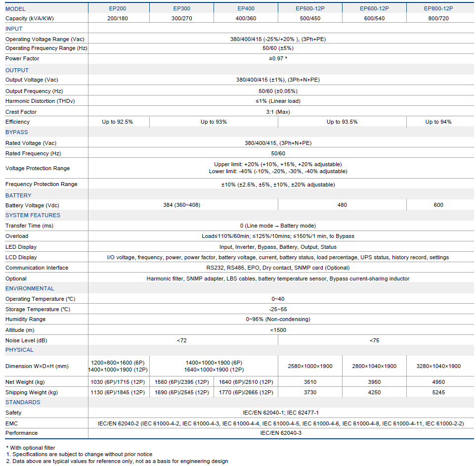Click the 384 (360~408) battery voltage cell
Screen dimensions: 476x466
[x=182, y=205]
